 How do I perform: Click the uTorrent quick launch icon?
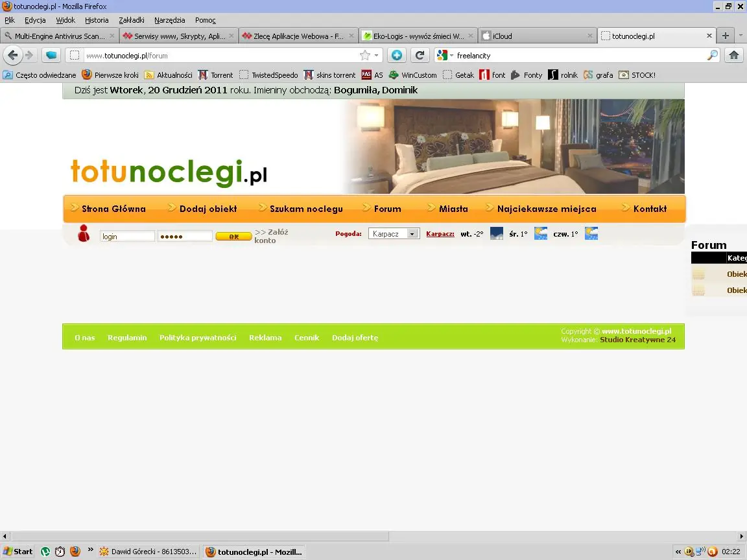point(45,552)
